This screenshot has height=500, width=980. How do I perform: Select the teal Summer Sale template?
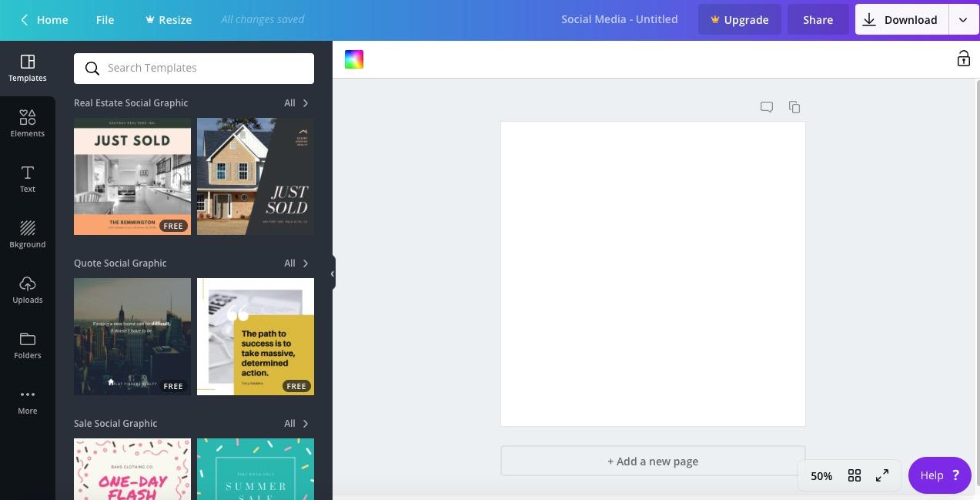coord(256,469)
